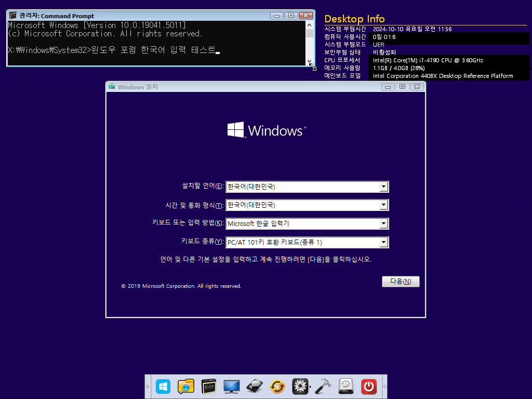Open the folder search explorer dock icon
The width and height of the screenshot is (532, 399).
coord(186,387)
